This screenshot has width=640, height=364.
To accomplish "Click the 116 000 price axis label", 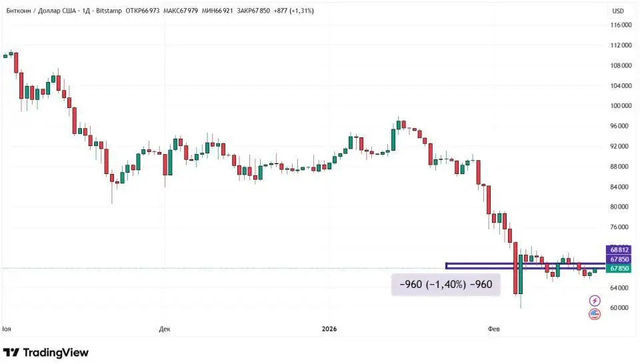I will point(621,25).
